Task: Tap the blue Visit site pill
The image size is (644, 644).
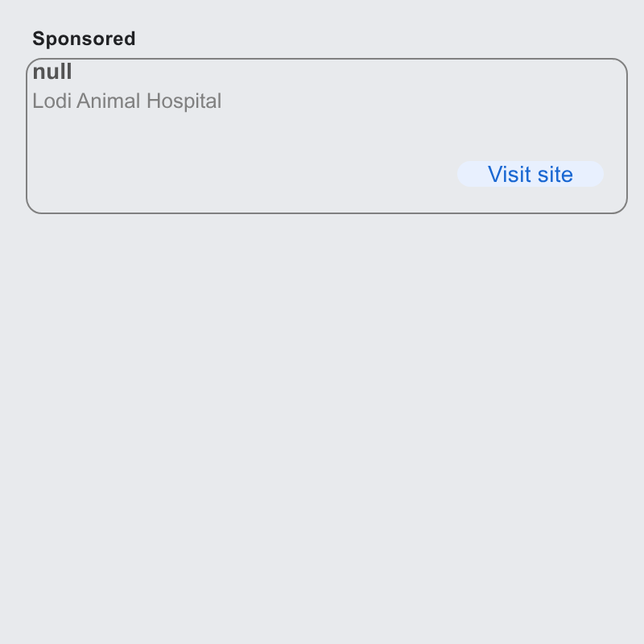Action: click(x=530, y=174)
